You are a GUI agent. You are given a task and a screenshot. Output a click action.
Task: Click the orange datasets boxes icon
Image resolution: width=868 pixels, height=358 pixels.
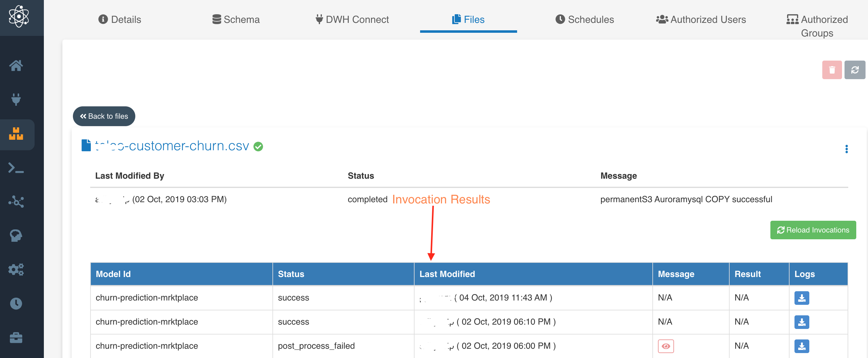coord(16,134)
